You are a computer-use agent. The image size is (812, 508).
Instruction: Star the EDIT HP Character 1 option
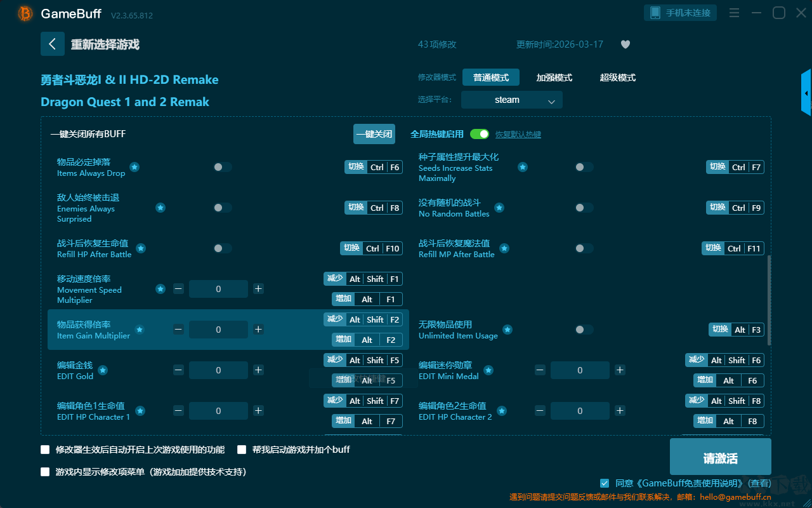[140, 411]
